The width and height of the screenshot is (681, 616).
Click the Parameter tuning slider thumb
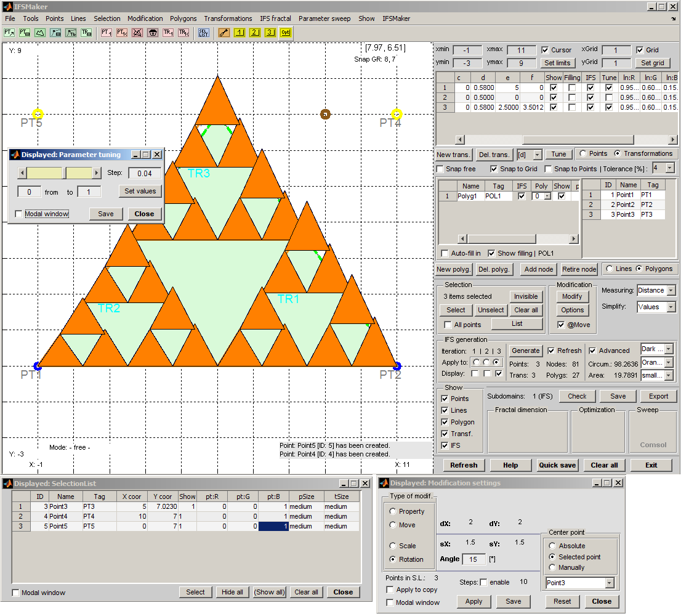64,173
